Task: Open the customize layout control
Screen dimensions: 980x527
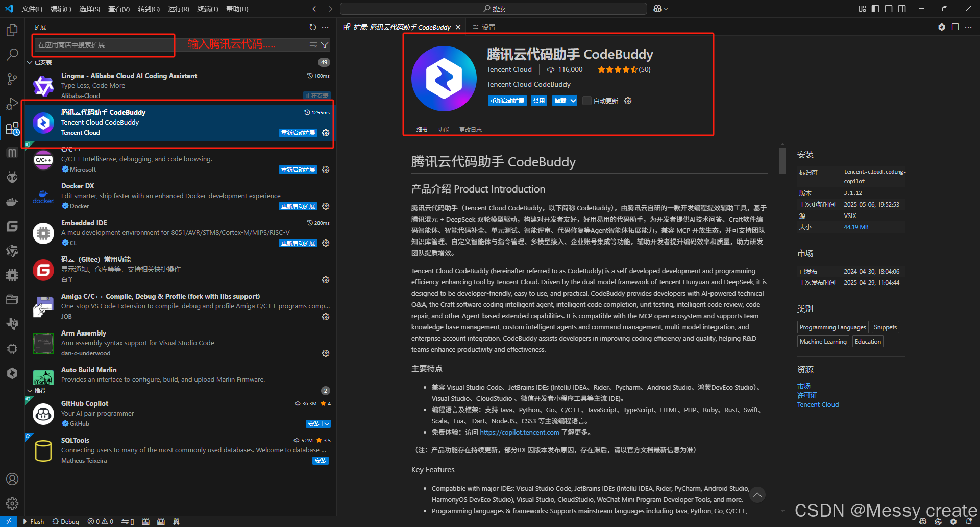Action: [x=862, y=9]
